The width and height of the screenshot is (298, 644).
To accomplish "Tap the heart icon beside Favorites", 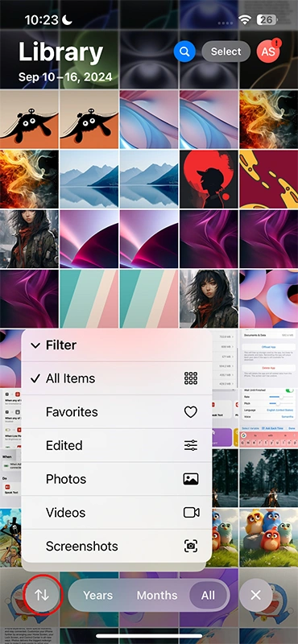I will point(191,412).
